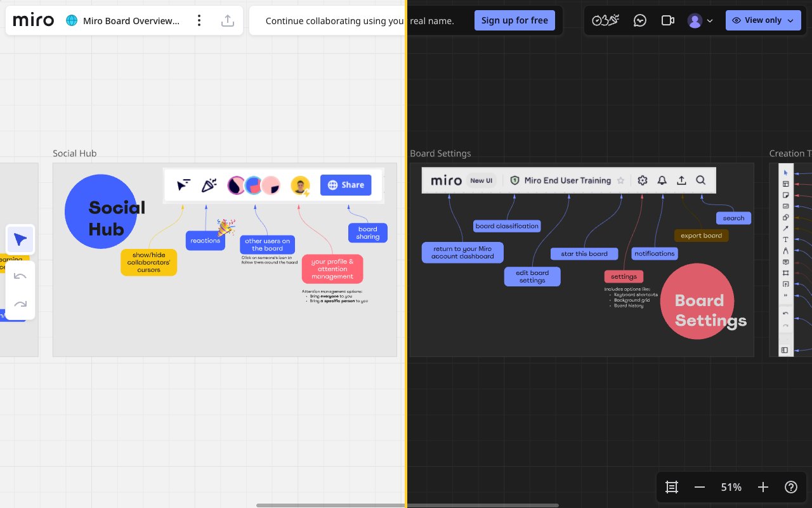Click the hide cursors arrow icon in Social Hub

click(183, 185)
